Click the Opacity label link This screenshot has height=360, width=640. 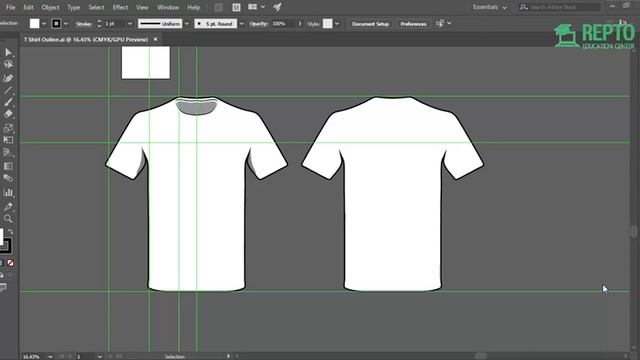tap(258, 24)
